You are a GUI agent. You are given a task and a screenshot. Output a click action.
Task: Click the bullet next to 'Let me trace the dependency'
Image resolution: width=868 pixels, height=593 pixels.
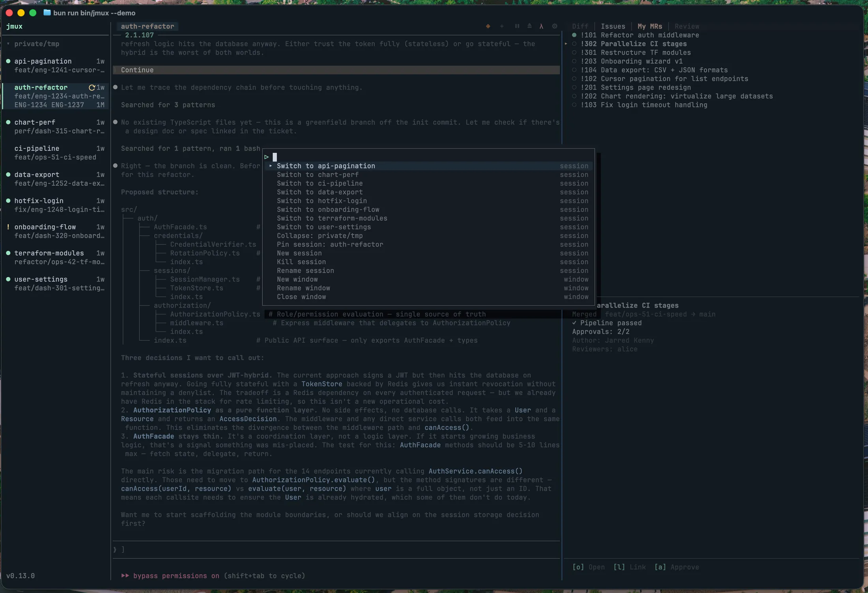pos(116,87)
